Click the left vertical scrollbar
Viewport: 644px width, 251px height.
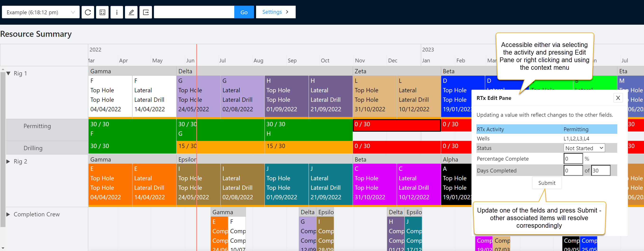3,150
